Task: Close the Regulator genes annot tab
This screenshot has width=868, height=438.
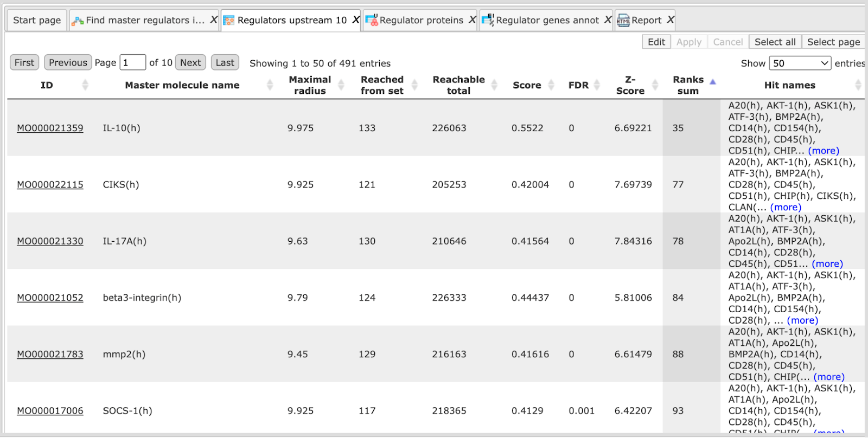Action: [608, 20]
